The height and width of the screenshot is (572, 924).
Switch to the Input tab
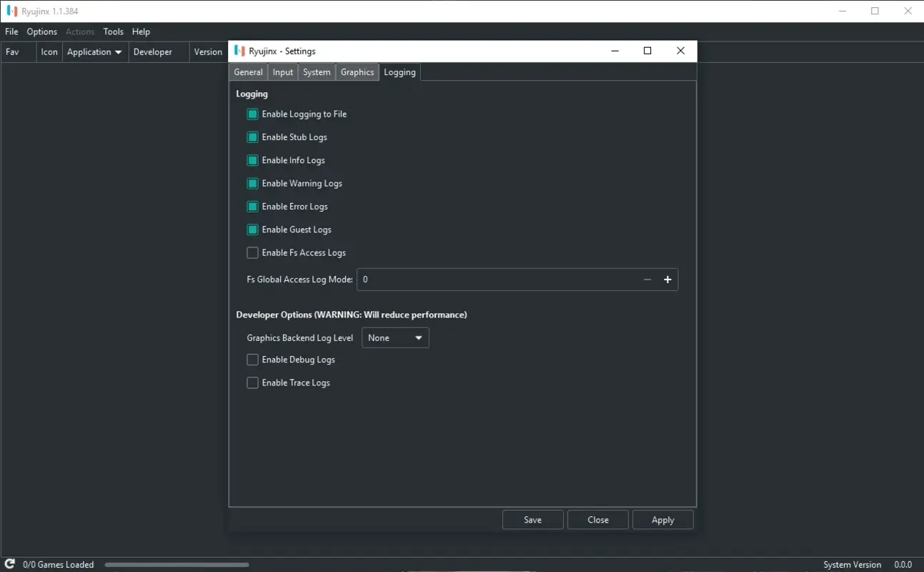click(282, 71)
